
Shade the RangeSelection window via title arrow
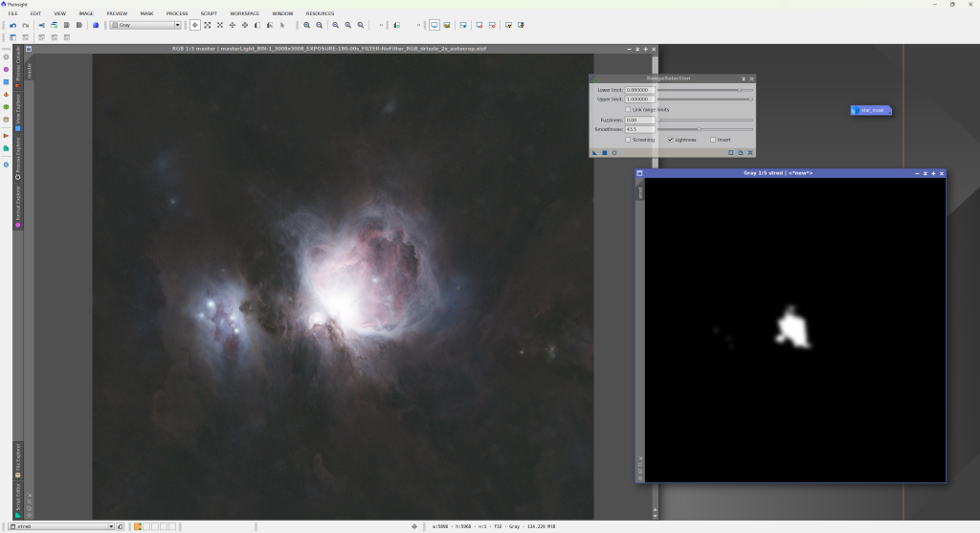click(x=743, y=78)
